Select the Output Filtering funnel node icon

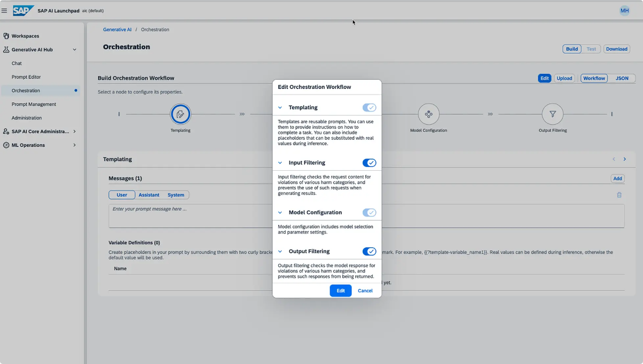pyautogui.click(x=552, y=114)
